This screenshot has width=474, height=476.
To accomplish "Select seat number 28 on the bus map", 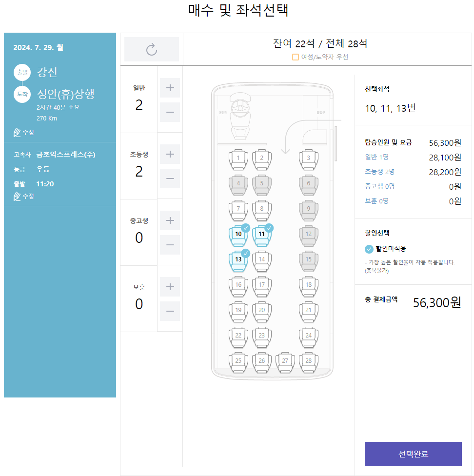I will tap(309, 361).
